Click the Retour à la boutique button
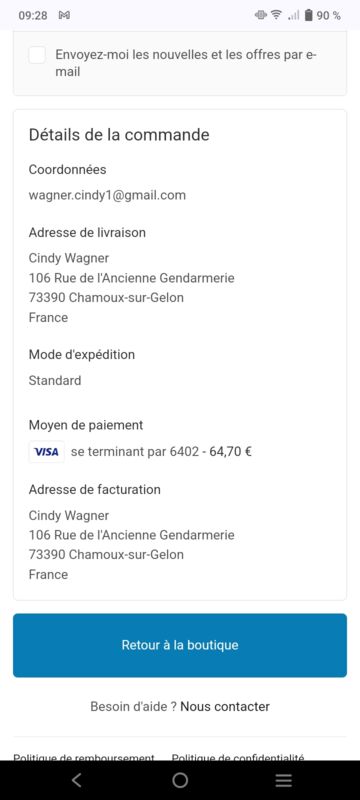This screenshot has height=800, width=360. [x=180, y=645]
